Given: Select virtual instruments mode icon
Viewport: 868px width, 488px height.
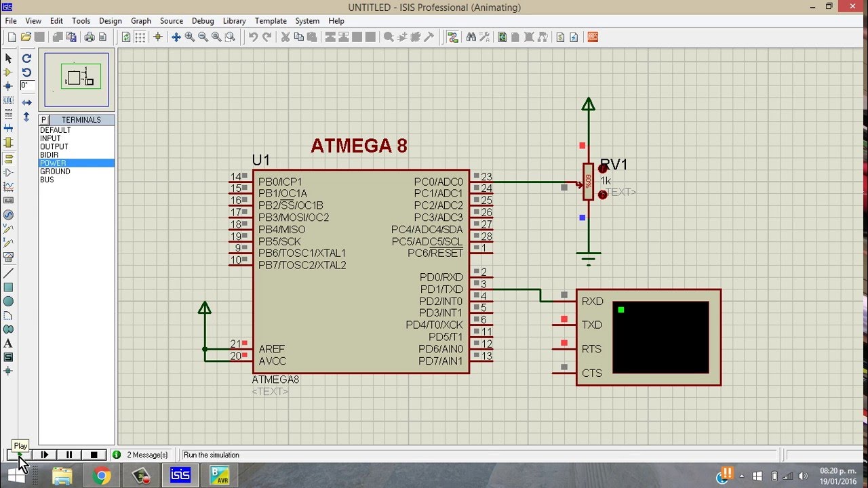Looking at the screenshot, I should tap(8, 257).
